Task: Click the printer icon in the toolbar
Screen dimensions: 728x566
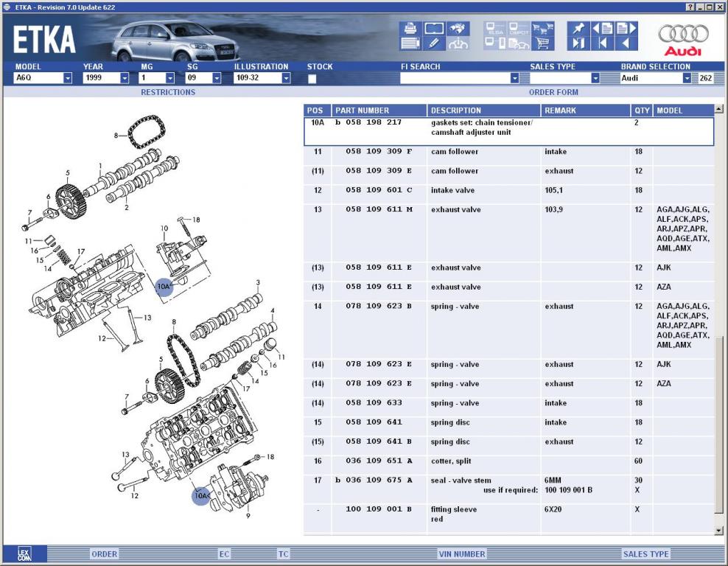Action: 410,29
